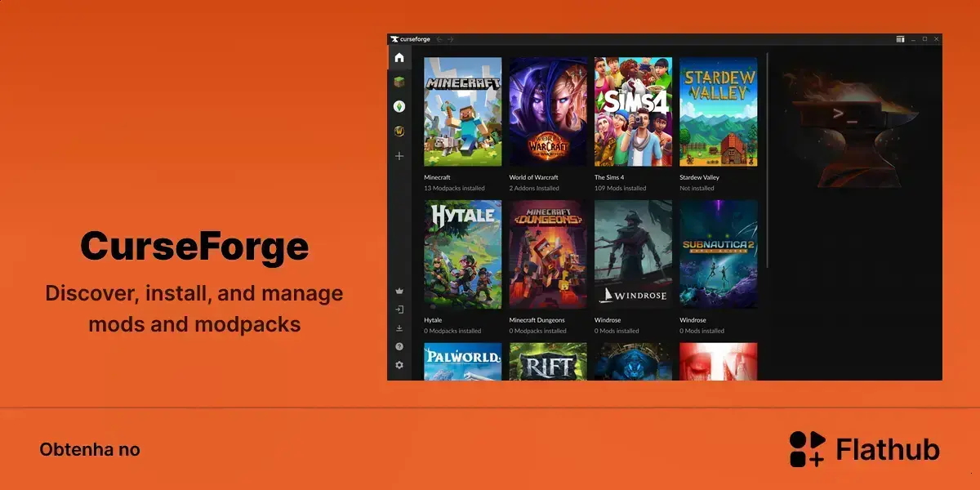Click the 'Minecraft' title under the first cover

(x=437, y=177)
